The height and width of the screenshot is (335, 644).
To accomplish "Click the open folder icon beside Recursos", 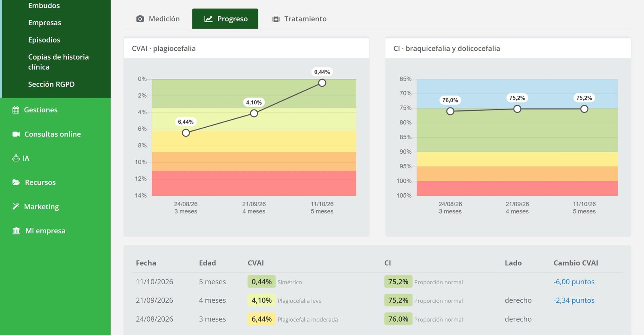I will tap(16, 182).
